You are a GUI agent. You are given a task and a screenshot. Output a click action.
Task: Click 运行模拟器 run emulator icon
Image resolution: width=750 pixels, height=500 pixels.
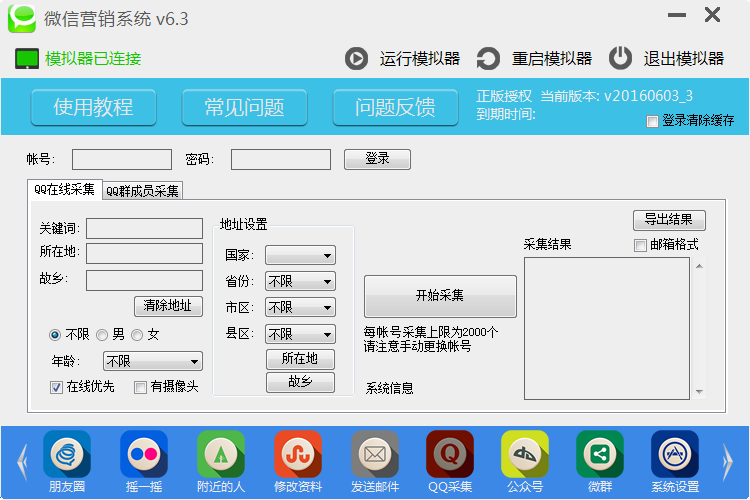pos(356,58)
